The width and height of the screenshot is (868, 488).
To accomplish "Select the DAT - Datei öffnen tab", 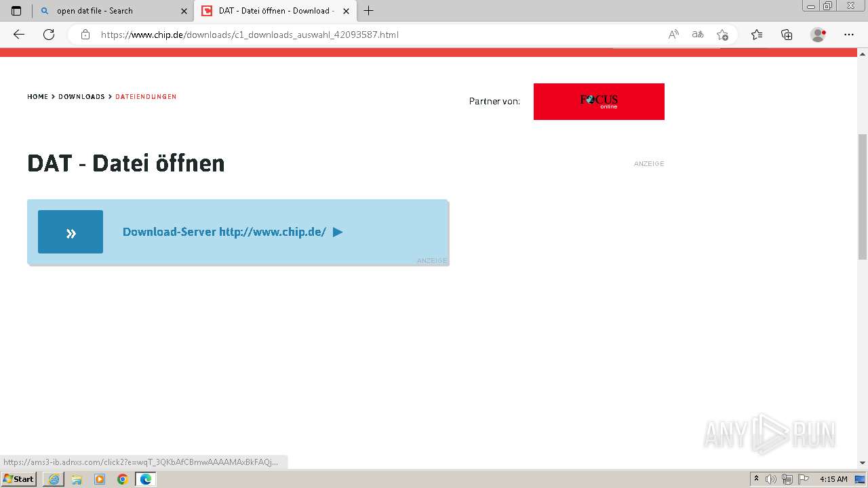I will coord(275,11).
